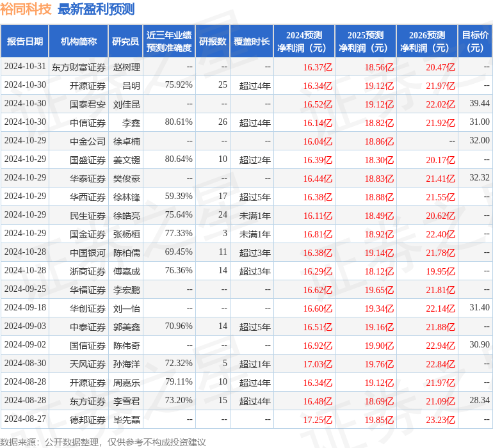The width and height of the screenshot is (493, 448).
Task: Select the 2026预测净利润 column header
Action: click(427, 41)
